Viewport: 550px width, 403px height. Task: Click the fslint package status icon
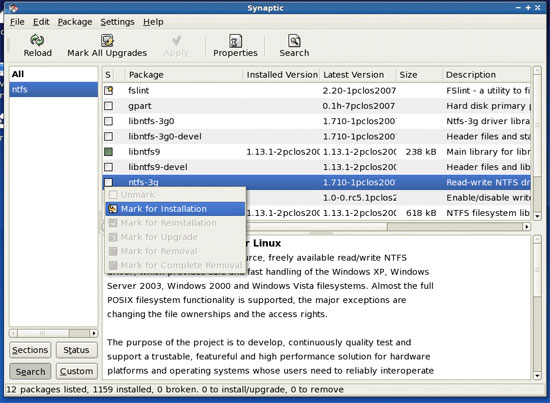coord(109,90)
